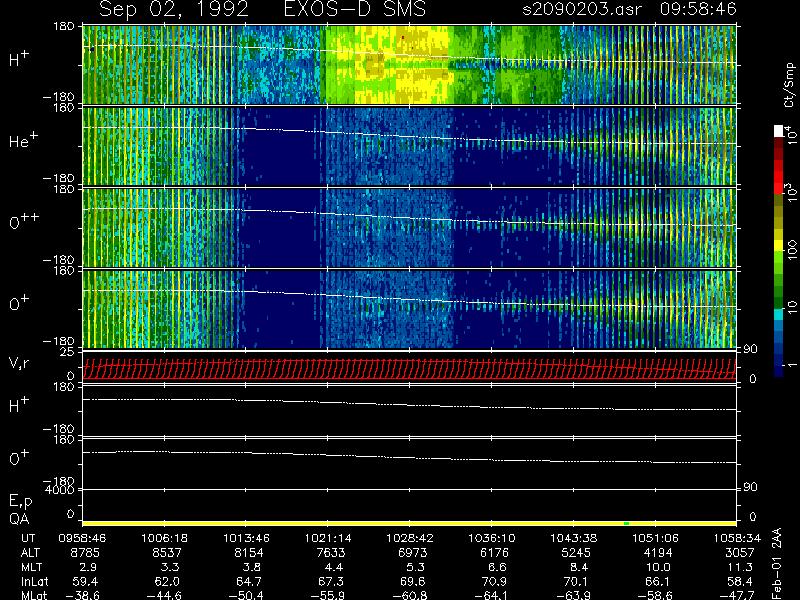This screenshot has height=600, width=800.
Task: Click the H+ label of the lower black panel
Action: pyautogui.click(x=19, y=405)
